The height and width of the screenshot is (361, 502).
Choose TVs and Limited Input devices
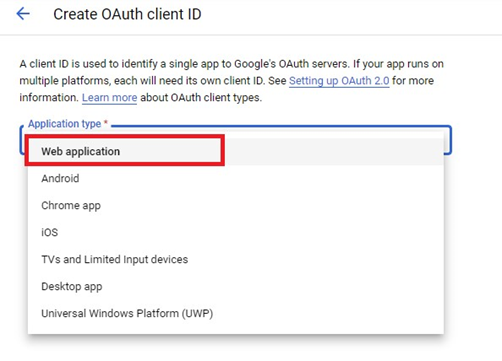pyautogui.click(x=236, y=259)
